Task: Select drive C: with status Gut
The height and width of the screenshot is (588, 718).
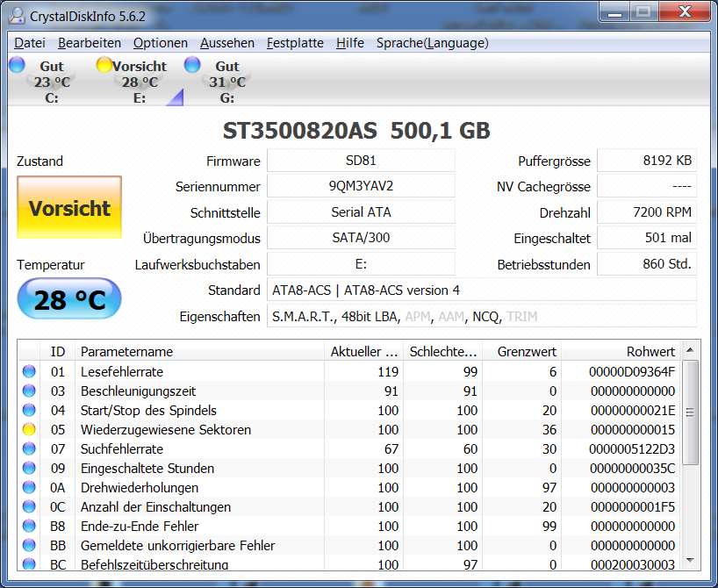Action: pyautogui.click(x=51, y=82)
